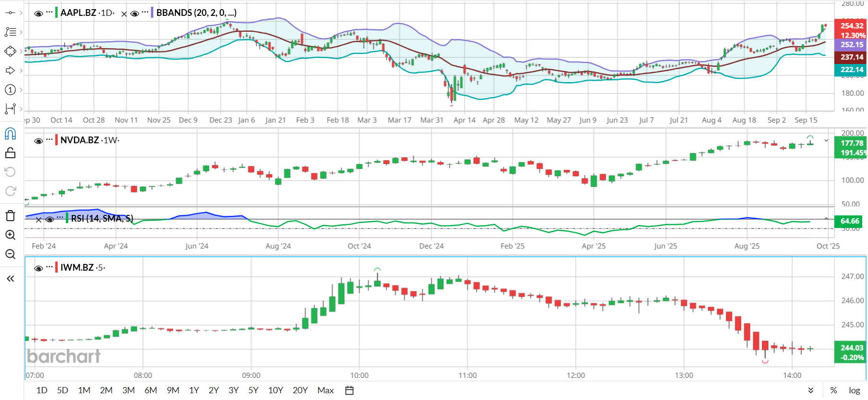Delete drawings with the trash icon
This screenshot has width=868, height=400.
coord(10,215)
